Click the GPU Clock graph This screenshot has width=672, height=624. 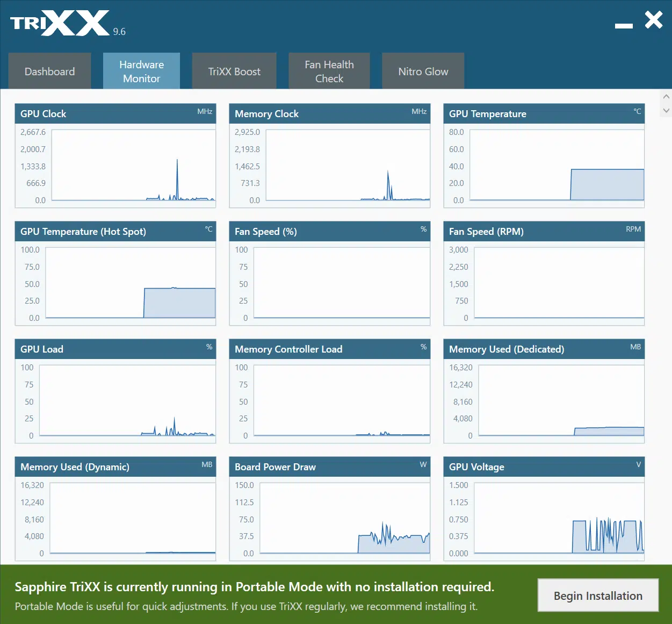coord(133,165)
